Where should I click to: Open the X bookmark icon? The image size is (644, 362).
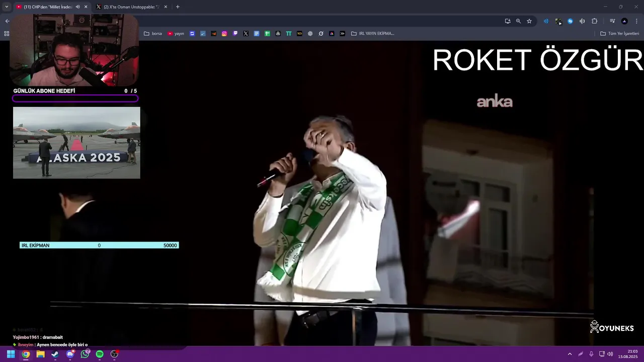pos(246,34)
